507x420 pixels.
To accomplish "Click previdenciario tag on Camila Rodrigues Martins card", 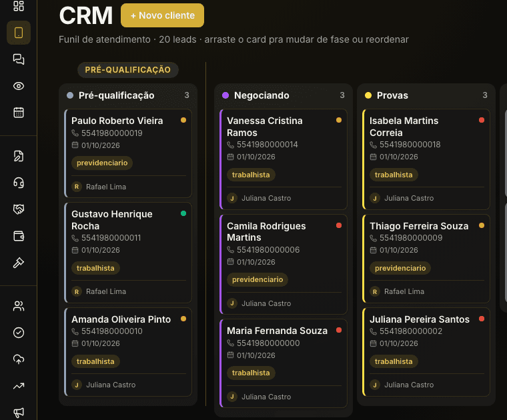I will tap(258, 279).
